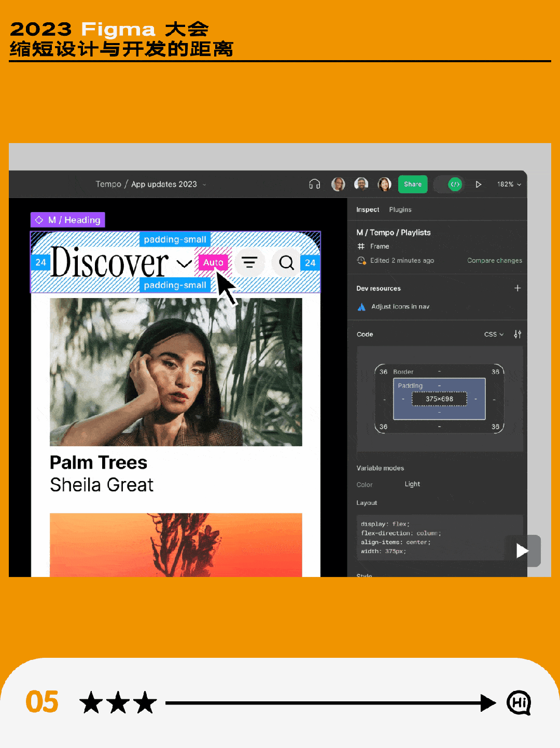Open the CSS language dropdown
The width and height of the screenshot is (560, 748).
[x=494, y=334]
